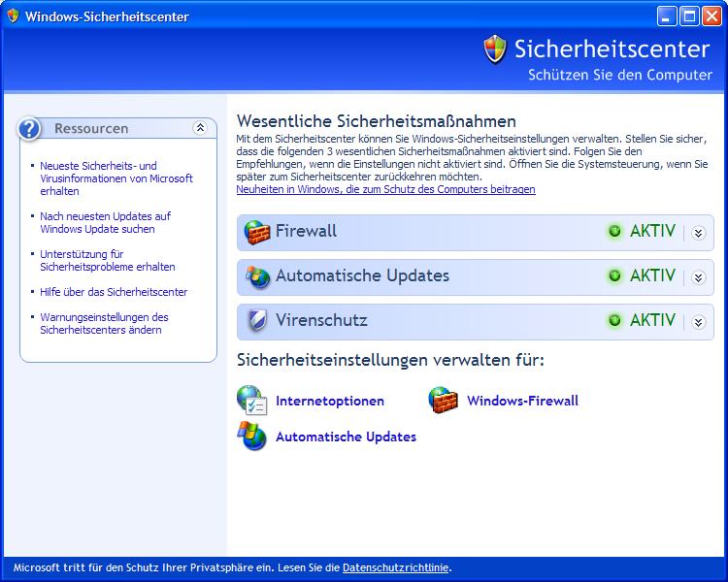Open Hilfe über das Sicherheitscenter

tap(114, 292)
